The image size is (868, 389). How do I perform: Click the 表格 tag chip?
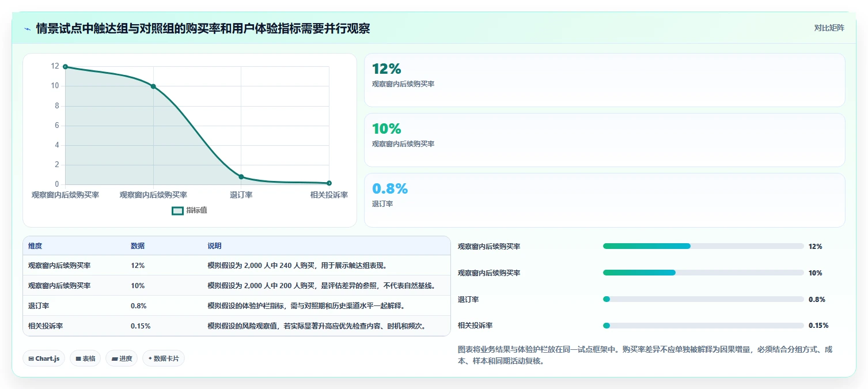pos(85,358)
